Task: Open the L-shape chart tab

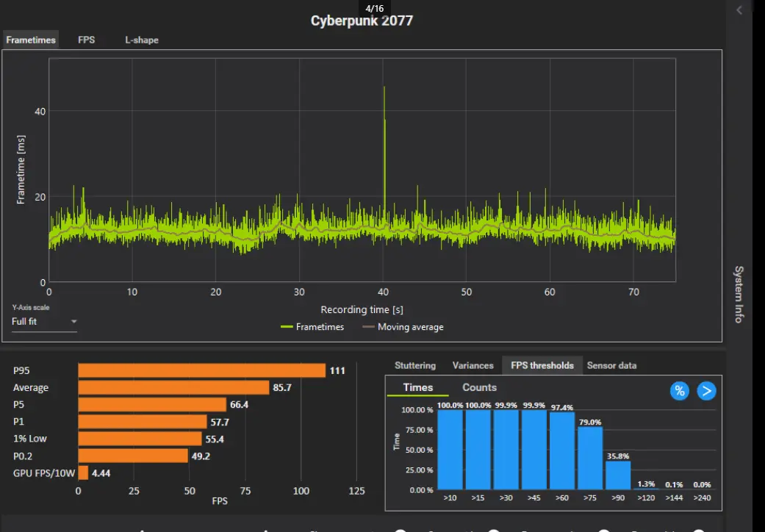Action: (x=142, y=40)
